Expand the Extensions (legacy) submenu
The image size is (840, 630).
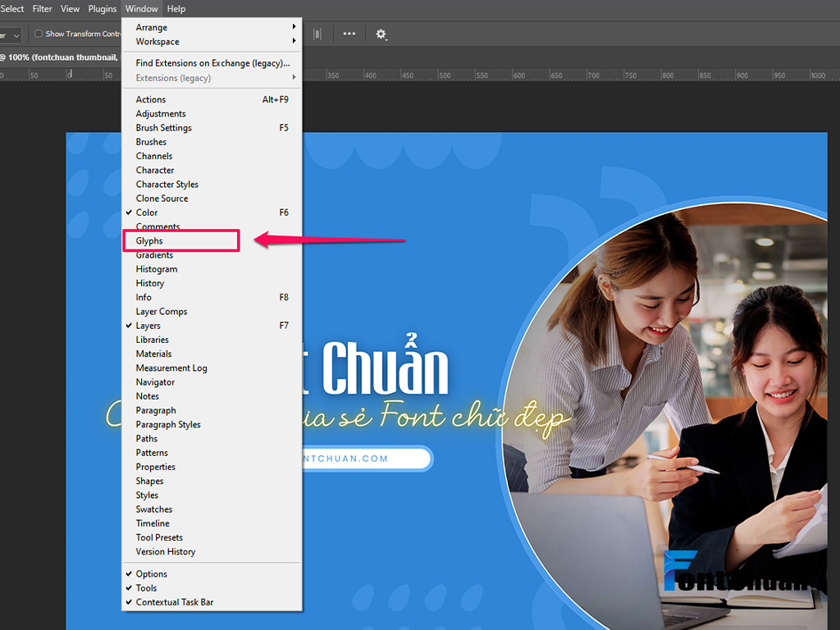tap(212, 78)
